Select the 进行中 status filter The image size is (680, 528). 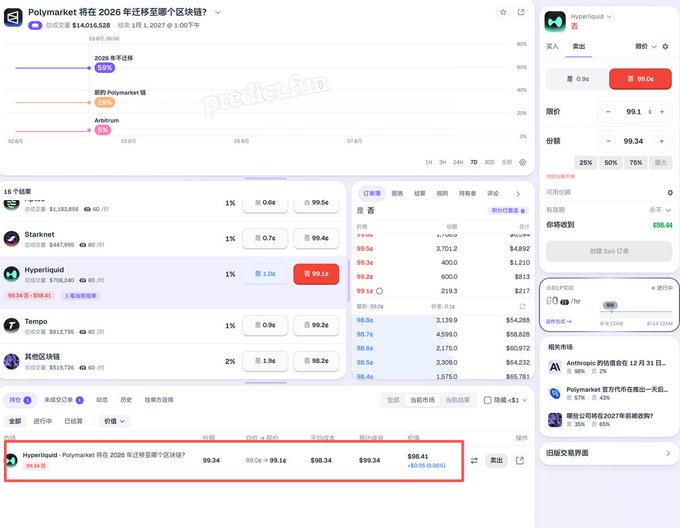pos(42,421)
